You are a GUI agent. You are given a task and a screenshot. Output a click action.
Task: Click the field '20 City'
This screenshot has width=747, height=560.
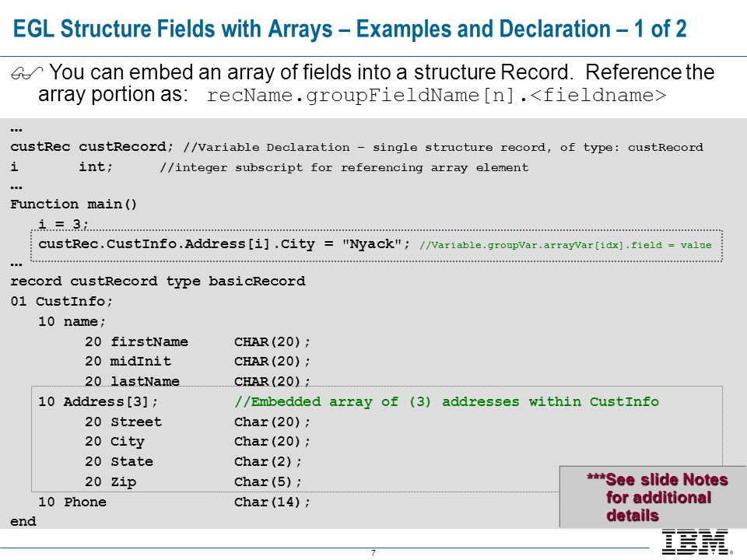[115, 442]
